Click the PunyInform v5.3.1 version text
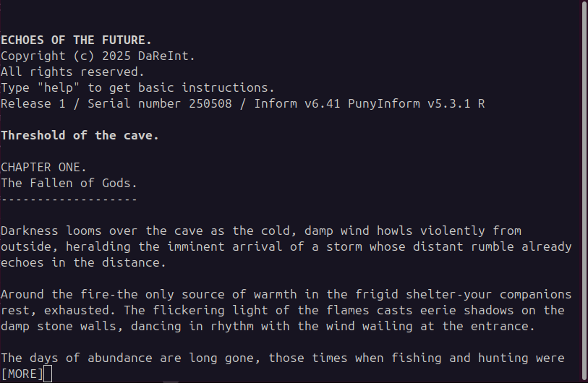 (409, 103)
